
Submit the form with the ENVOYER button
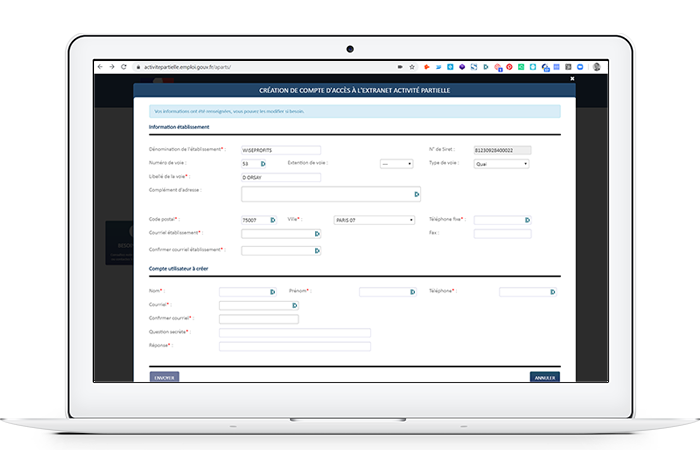pos(164,378)
